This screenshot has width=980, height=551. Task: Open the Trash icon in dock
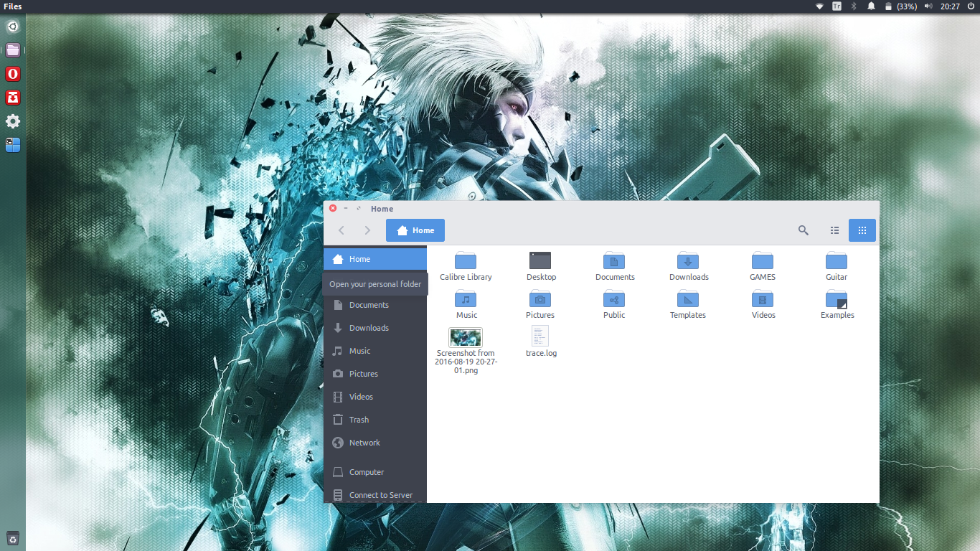point(13,538)
